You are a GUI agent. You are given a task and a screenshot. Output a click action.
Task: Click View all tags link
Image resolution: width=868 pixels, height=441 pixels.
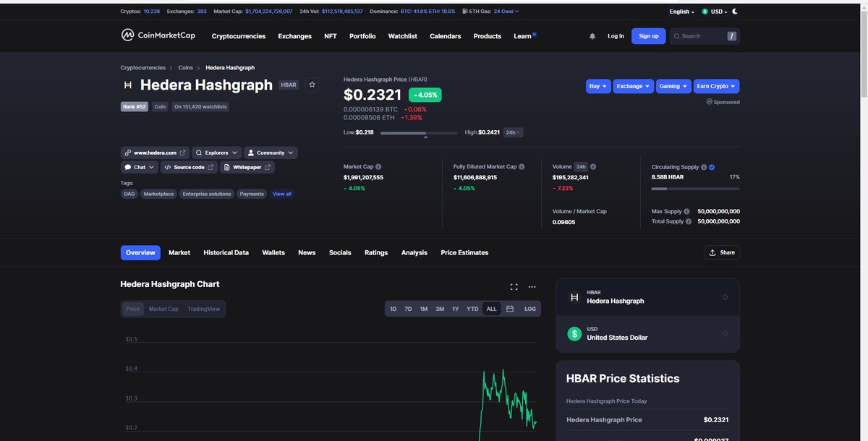tap(282, 194)
